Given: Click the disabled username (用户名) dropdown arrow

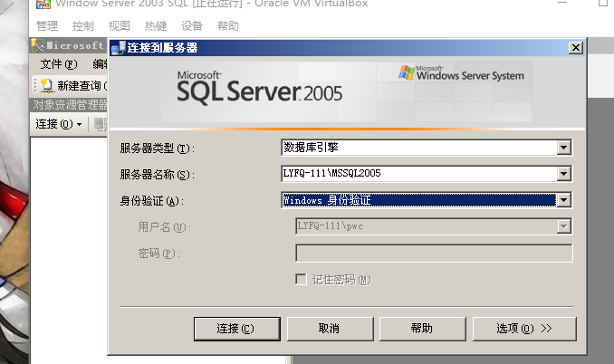Looking at the screenshot, I should click(x=563, y=226).
